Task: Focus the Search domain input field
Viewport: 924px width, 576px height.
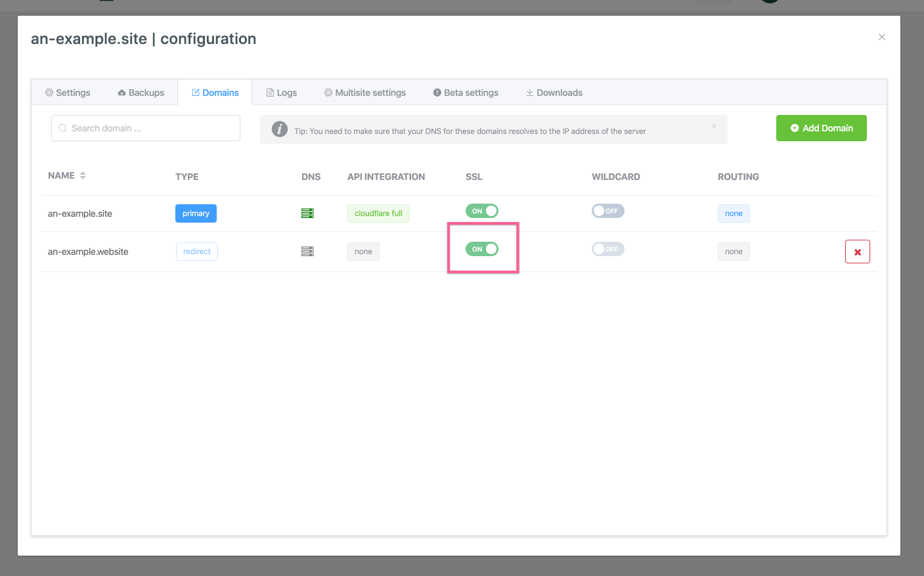Action: [146, 128]
